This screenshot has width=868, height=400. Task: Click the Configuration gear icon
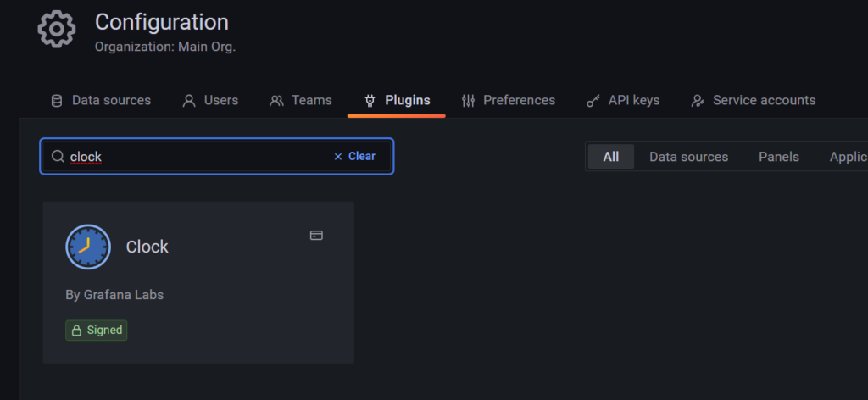pos(57,29)
